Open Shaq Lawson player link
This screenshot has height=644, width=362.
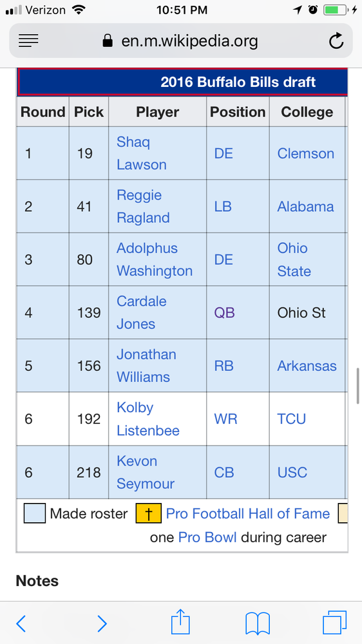(141, 153)
